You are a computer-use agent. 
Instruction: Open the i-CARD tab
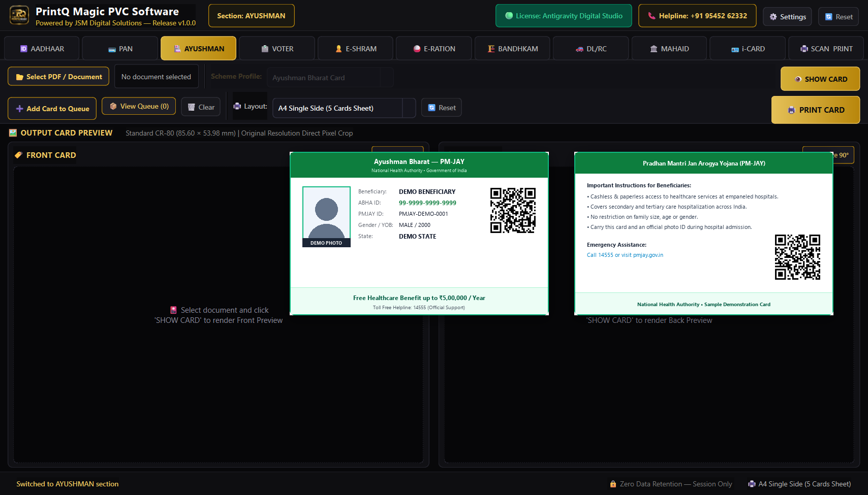click(x=748, y=49)
